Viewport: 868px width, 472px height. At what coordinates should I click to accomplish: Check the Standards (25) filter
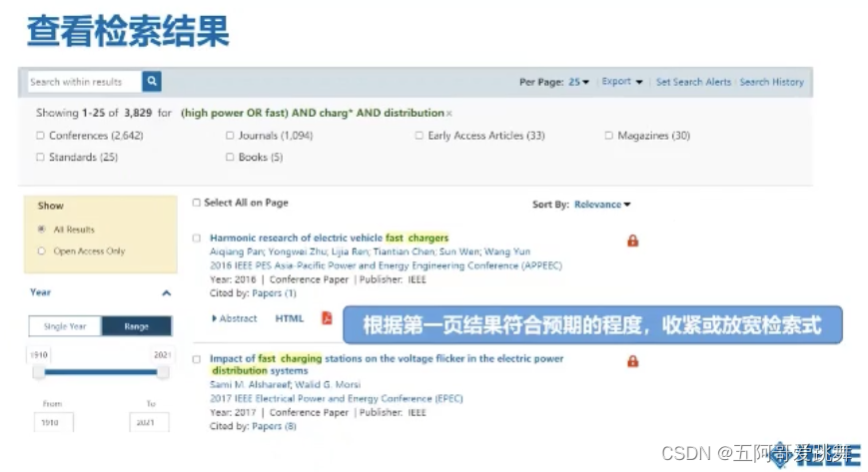point(40,157)
